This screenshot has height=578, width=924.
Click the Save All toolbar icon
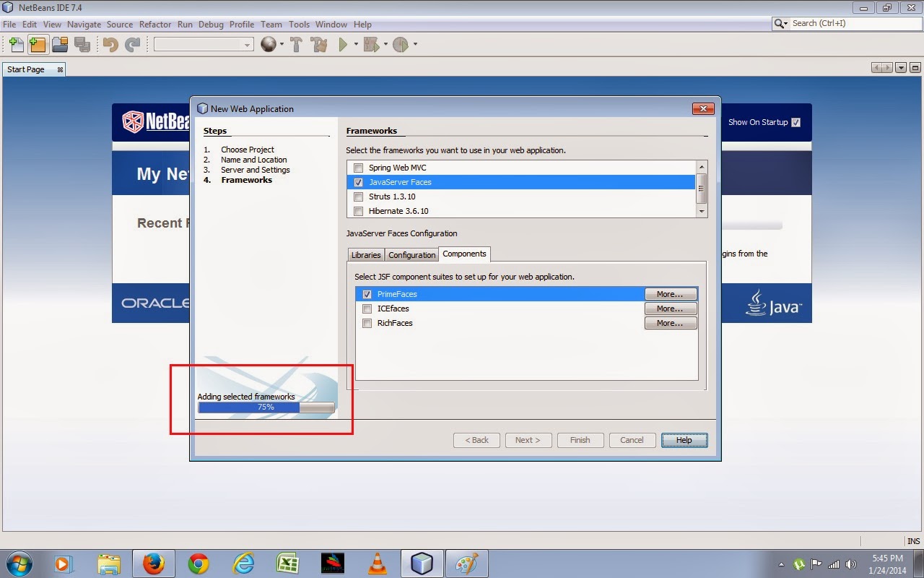point(82,45)
